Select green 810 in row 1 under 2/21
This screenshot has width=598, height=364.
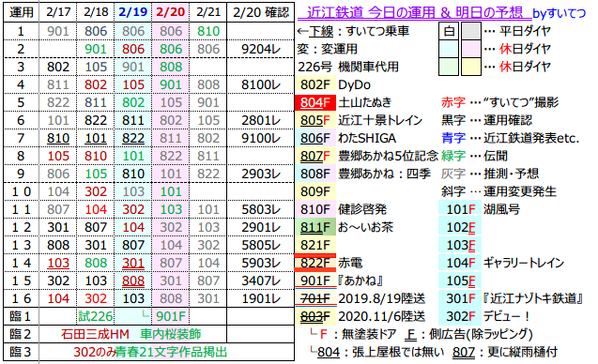click(x=208, y=31)
